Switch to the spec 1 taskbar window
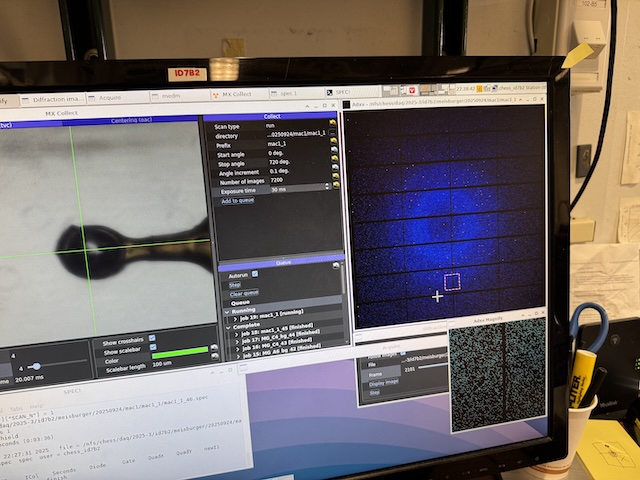The height and width of the screenshot is (480, 640). pyautogui.click(x=297, y=93)
